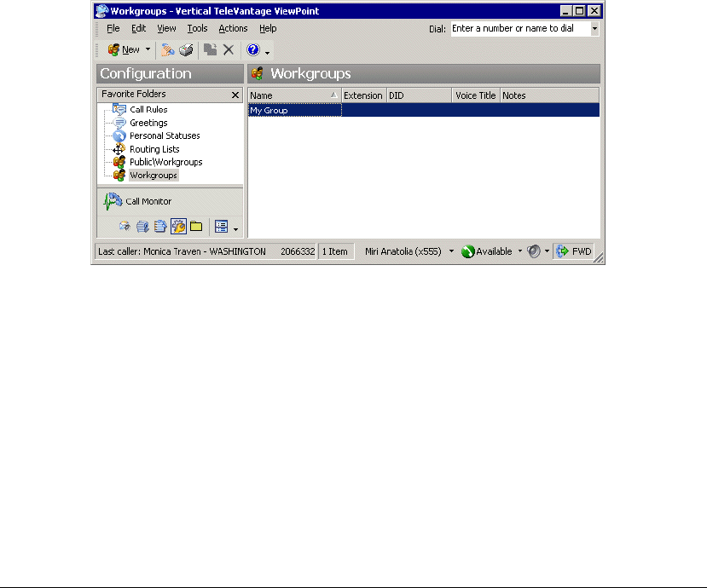Screen dimensions: 707x588
Task: Sort by the Extension column header
Action: (363, 95)
